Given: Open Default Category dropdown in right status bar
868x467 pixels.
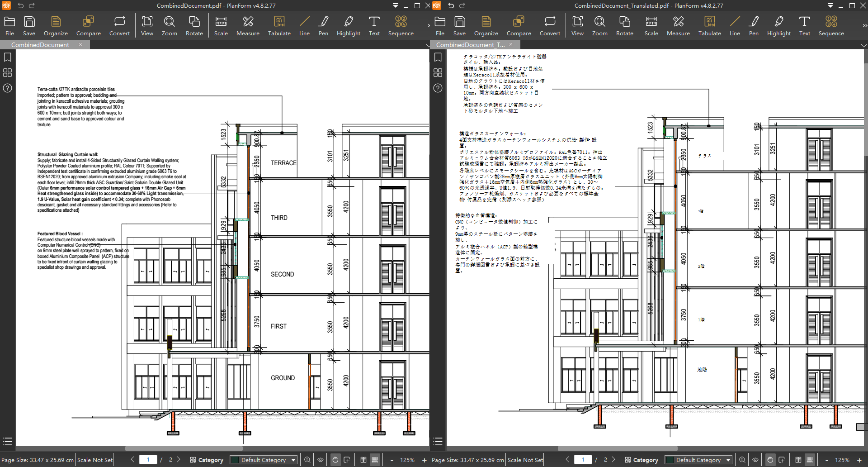Looking at the screenshot, I should [x=698, y=460].
